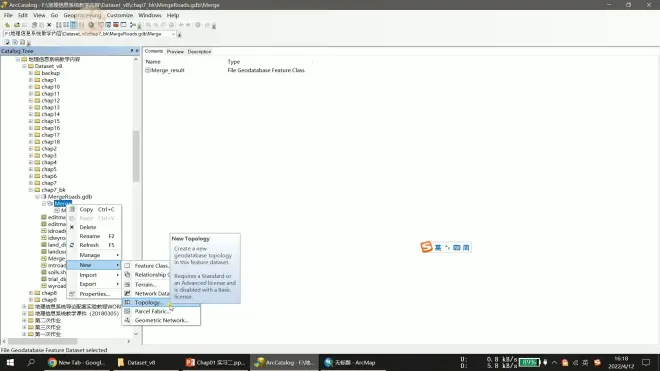Collapse the Dataset_v8 folder node
Viewport: 660px width, 371px height.
pyautogui.click(x=24, y=66)
